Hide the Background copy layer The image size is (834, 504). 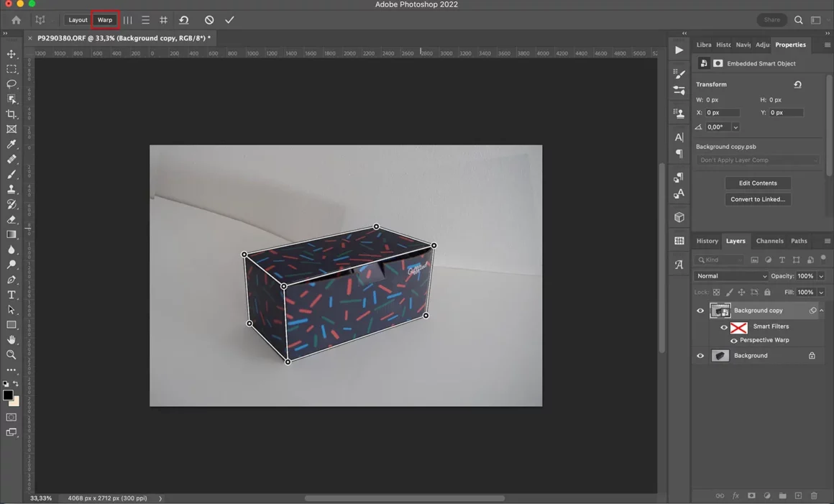point(700,311)
